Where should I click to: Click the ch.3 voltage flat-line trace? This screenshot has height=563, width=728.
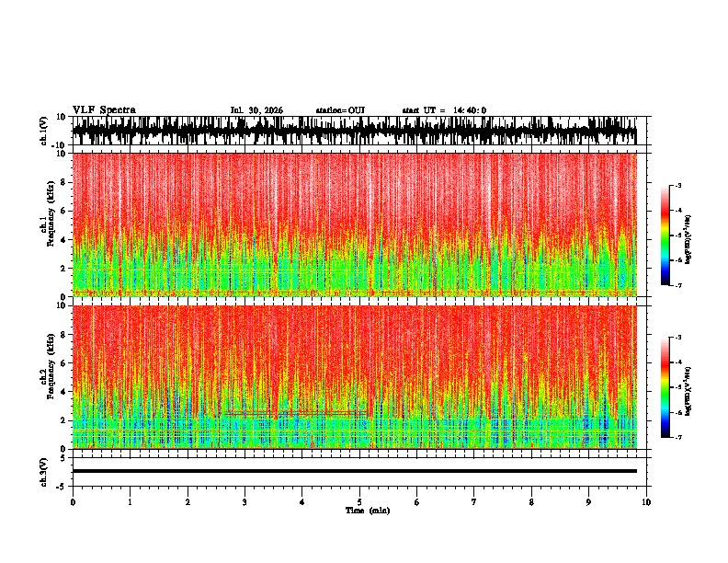pyautogui.click(x=354, y=471)
